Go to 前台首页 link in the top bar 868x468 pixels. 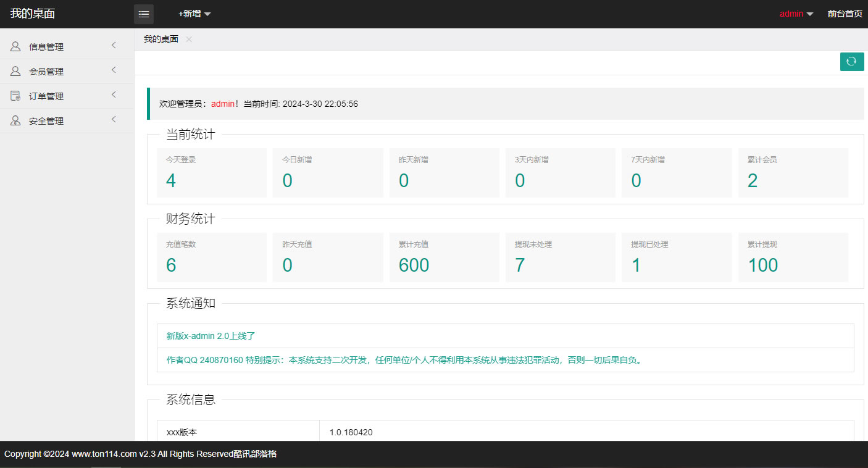[x=845, y=14]
